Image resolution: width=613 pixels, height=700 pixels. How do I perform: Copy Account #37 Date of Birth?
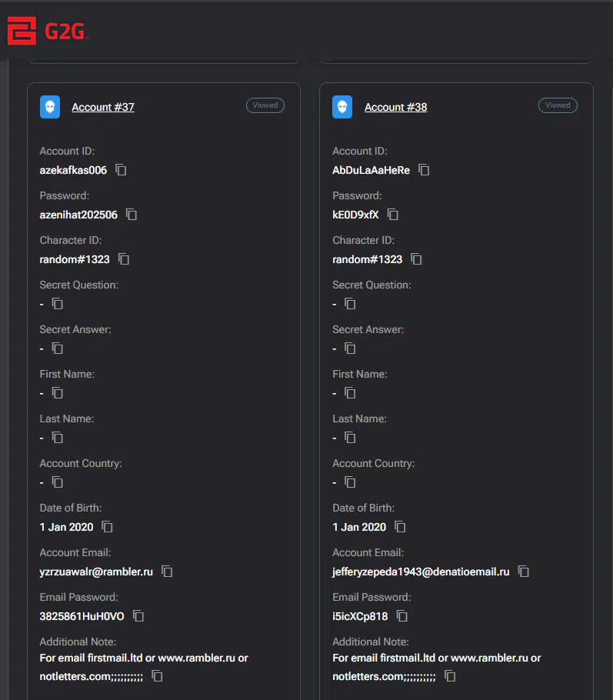[108, 527]
